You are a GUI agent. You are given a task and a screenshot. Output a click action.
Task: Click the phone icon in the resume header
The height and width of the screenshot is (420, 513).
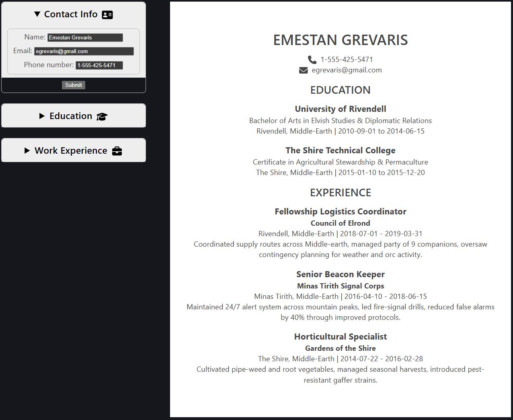312,60
